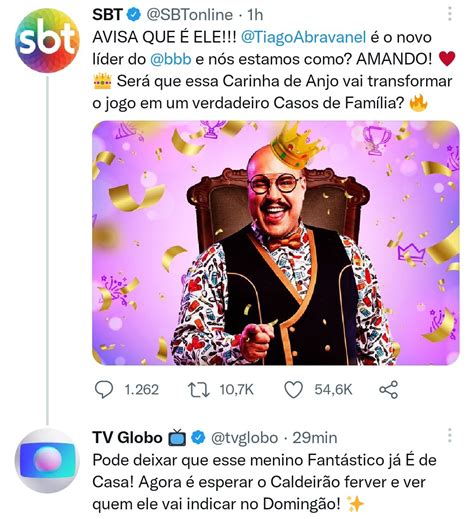Click the TV Globo display name
Image resolution: width=474 pixels, height=519 pixels.
tap(127, 437)
